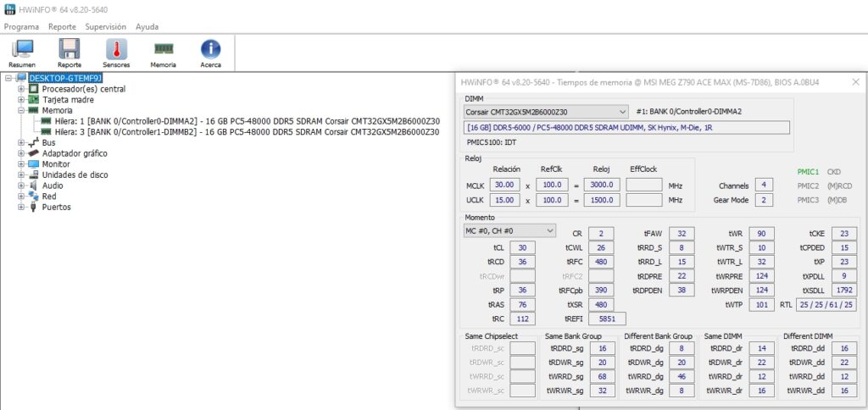Close the Tiempos de memoria window
868x410 pixels.
(855, 82)
